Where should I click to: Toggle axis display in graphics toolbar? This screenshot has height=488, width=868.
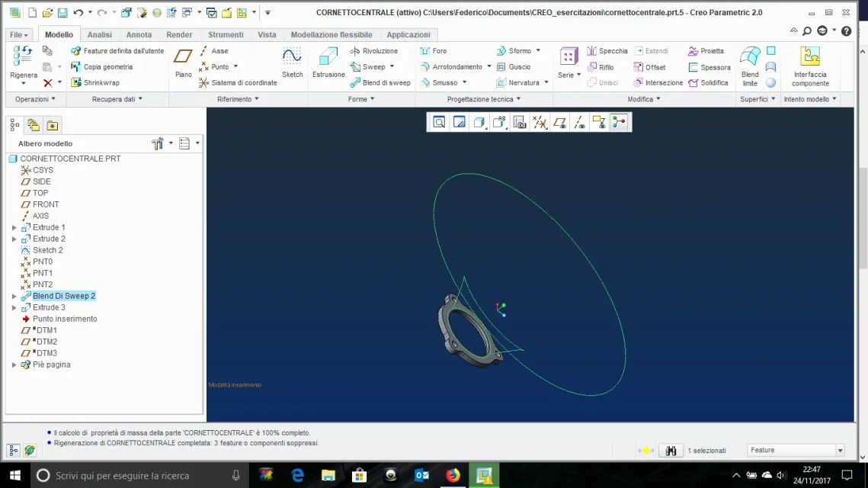click(580, 123)
